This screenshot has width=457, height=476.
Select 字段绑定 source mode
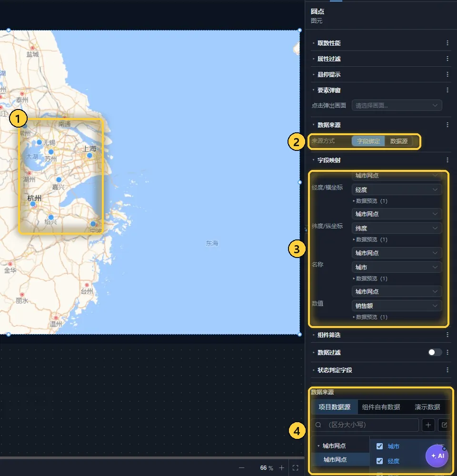pos(368,141)
